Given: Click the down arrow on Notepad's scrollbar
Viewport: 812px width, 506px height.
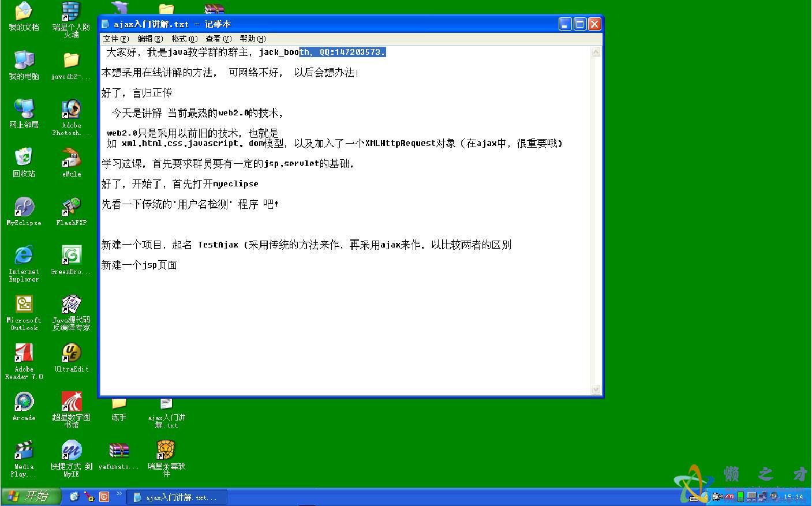Looking at the screenshot, I should click(x=596, y=389).
